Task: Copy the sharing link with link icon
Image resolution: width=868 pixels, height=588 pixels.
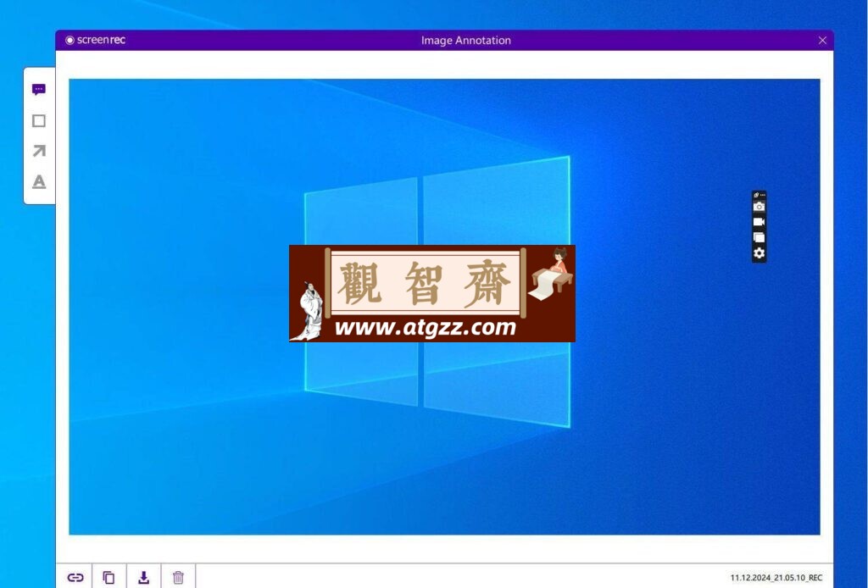Action: [75, 578]
